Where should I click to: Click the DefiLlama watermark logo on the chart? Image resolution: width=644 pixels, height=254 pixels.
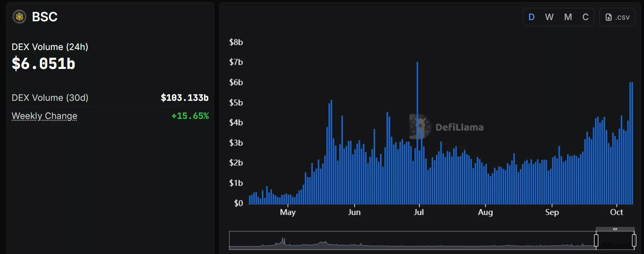(x=420, y=127)
